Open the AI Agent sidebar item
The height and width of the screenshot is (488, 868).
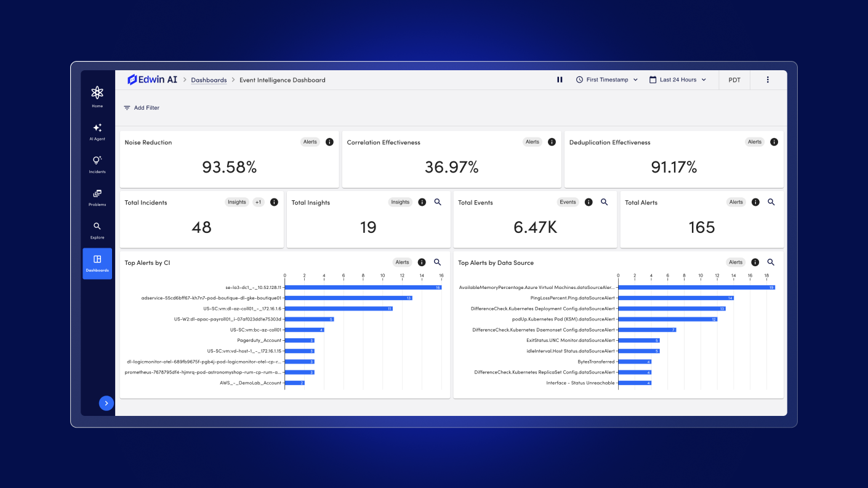97,131
